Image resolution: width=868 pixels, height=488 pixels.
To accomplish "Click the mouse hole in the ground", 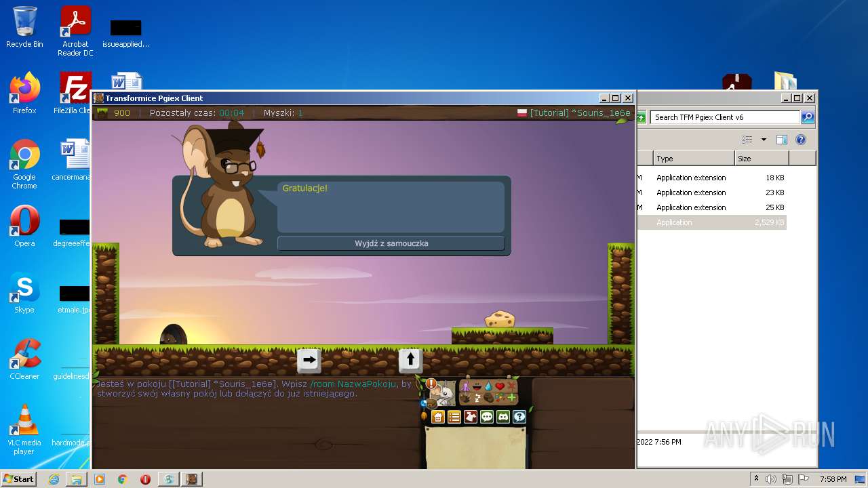I will click(x=173, y=335).
